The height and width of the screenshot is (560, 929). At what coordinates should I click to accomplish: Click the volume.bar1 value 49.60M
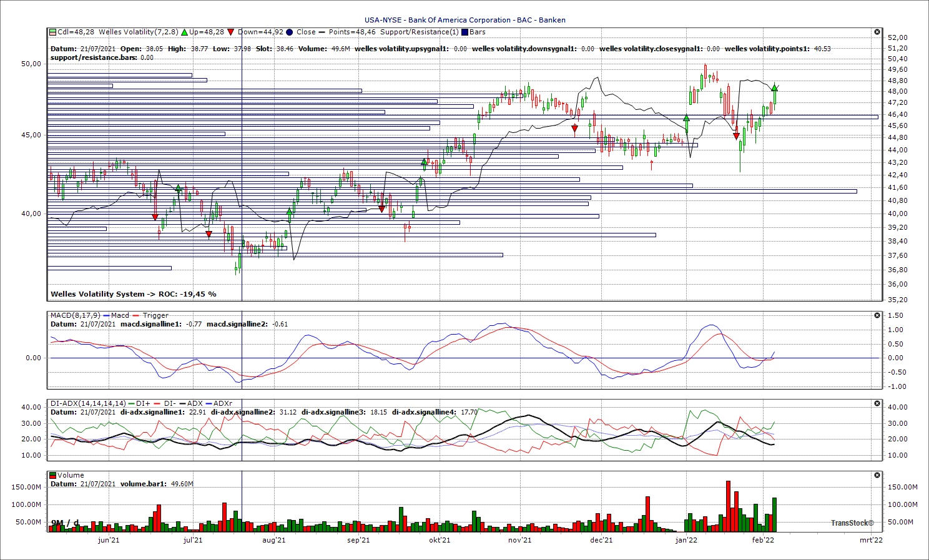coord(182,484)
